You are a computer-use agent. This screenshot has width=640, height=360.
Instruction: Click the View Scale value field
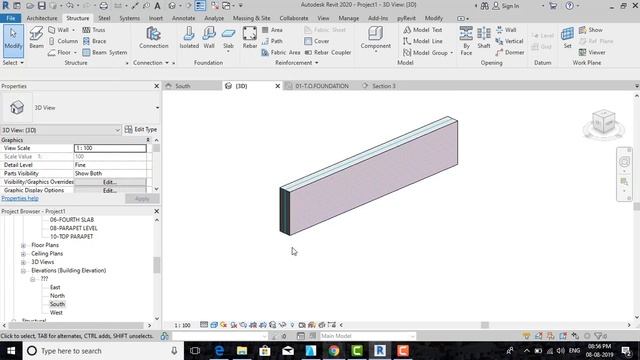tap(110, 148)
